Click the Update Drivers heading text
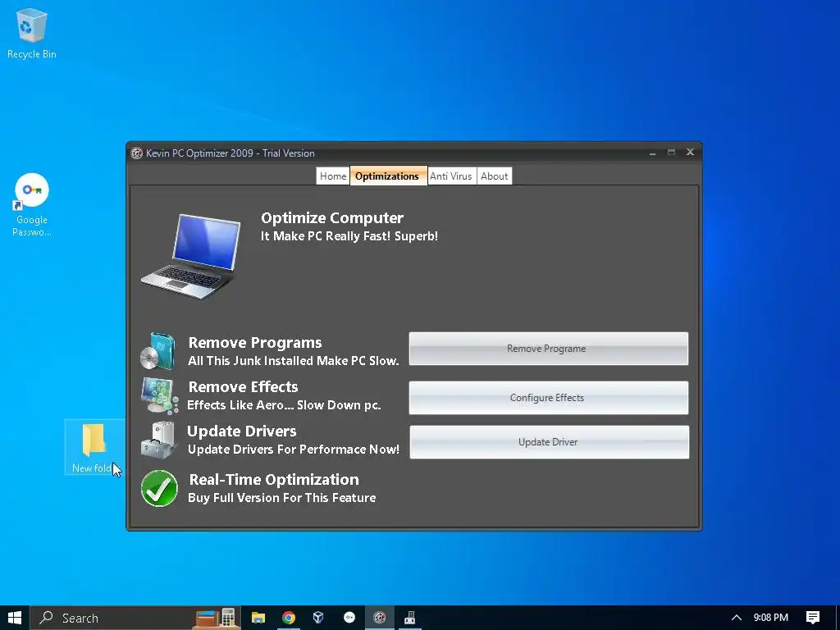This screenshot has width=840, height=630. point(242,431)
